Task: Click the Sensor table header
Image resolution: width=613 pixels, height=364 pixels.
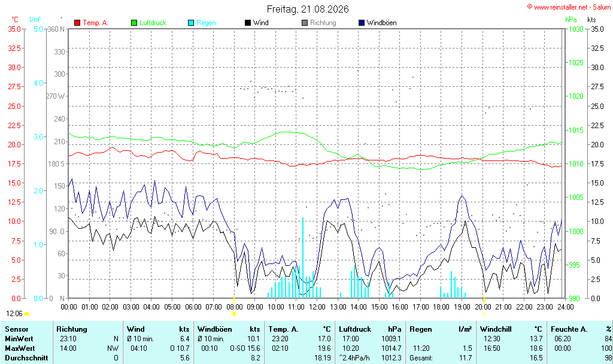Action: coord(17,329)
